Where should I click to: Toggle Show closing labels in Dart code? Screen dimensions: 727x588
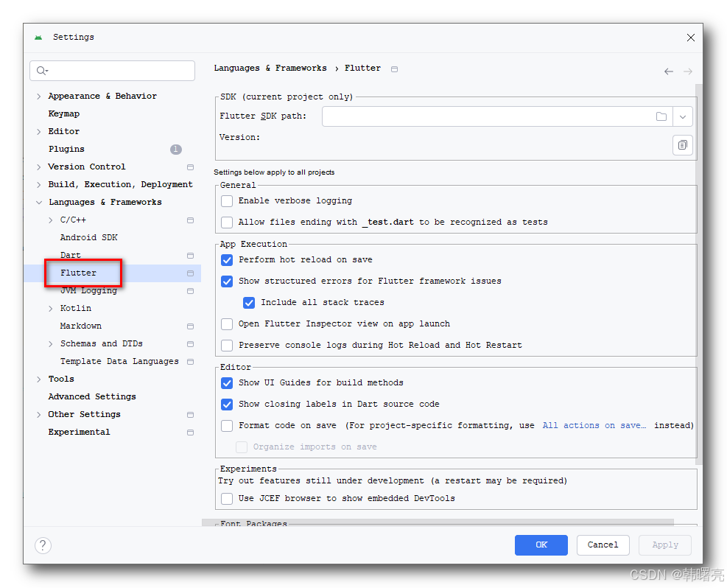pyautogui.click(x=227, y=405)
